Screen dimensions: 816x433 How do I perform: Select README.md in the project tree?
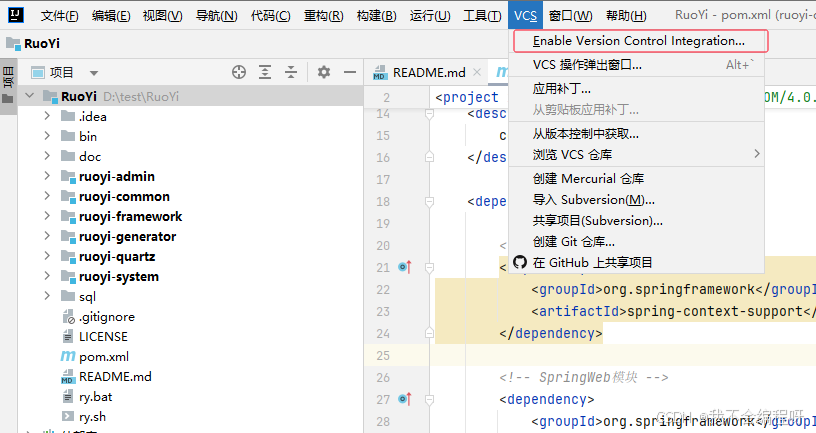click(x=115, y=377)
